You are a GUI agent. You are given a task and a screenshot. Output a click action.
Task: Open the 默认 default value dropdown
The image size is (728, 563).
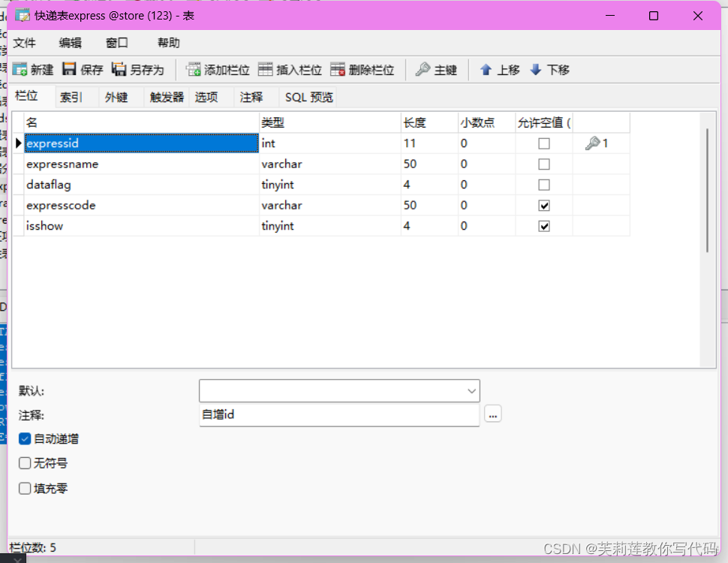(x=471, y=390)
